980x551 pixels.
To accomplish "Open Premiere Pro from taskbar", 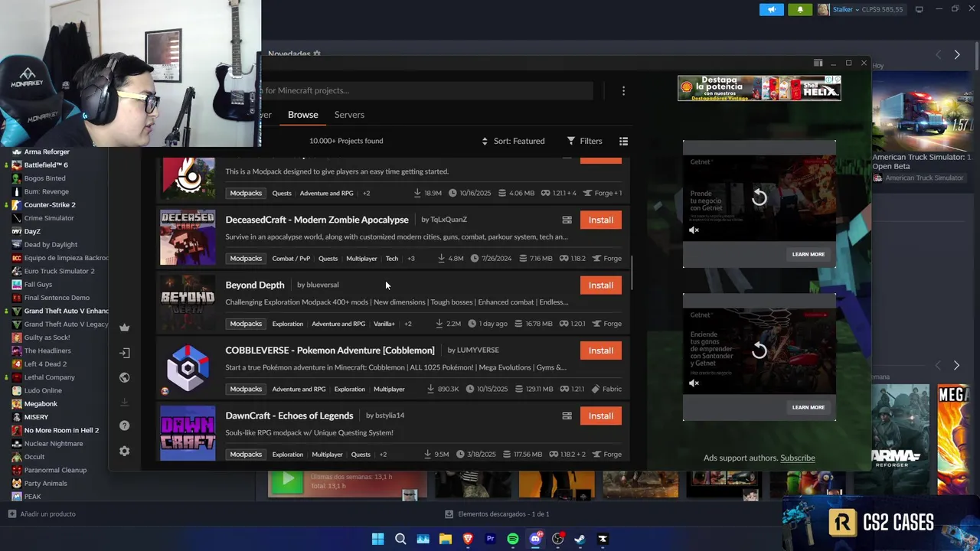I will 490,539.
